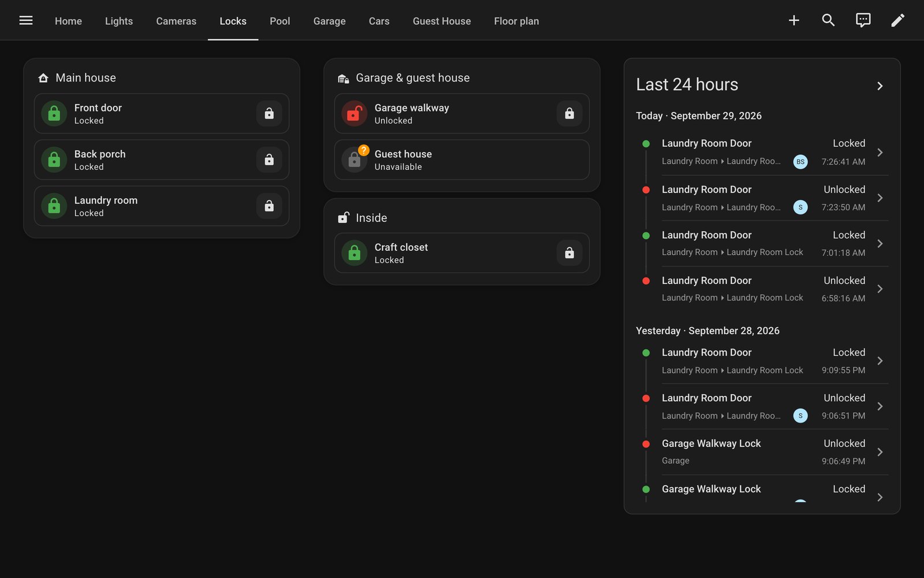Toggle the Garage walkway lock button
This screenshot has width=924, height=578.
(569, 113)
